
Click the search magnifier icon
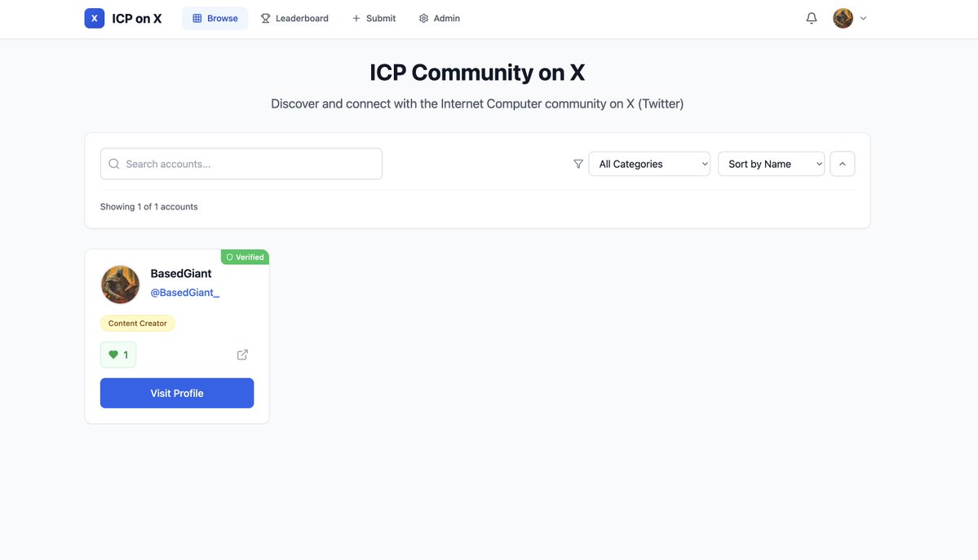[114, 164]
